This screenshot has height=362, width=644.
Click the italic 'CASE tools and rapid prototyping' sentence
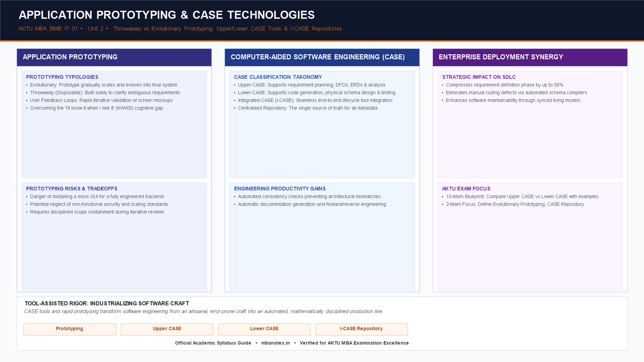pos(204,311)
